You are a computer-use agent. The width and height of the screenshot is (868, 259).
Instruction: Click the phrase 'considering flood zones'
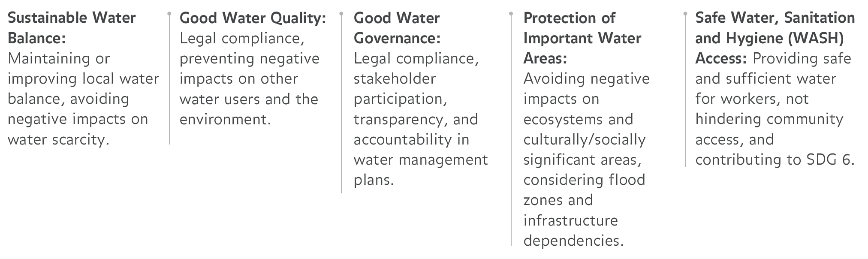click(585, 190)
